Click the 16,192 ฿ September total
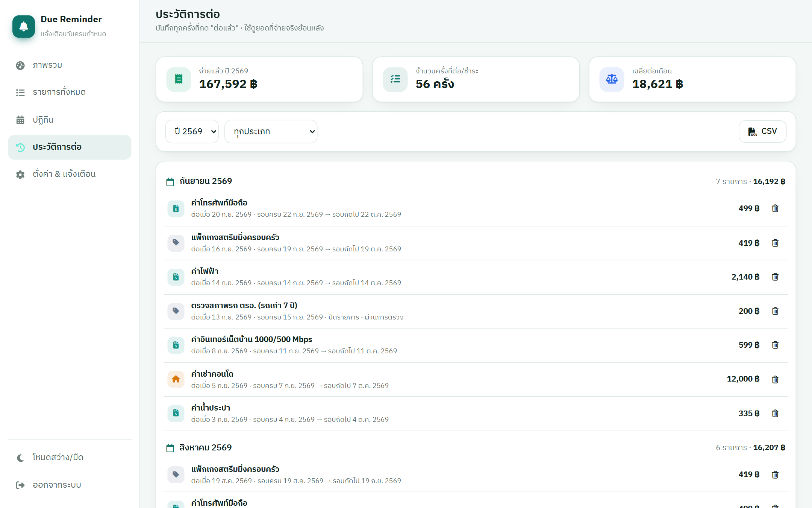 tap(769, 181)
